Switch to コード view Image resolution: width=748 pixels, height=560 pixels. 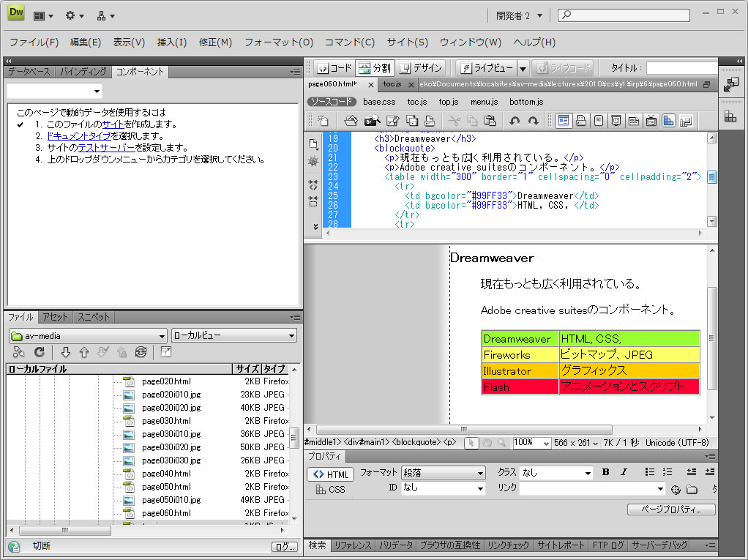pyautogui.click(x=334, y=68)
